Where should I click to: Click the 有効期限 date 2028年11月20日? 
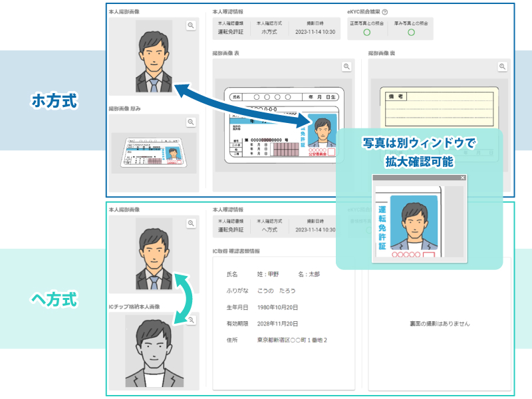pyautogui.click(x=278, y=324)
